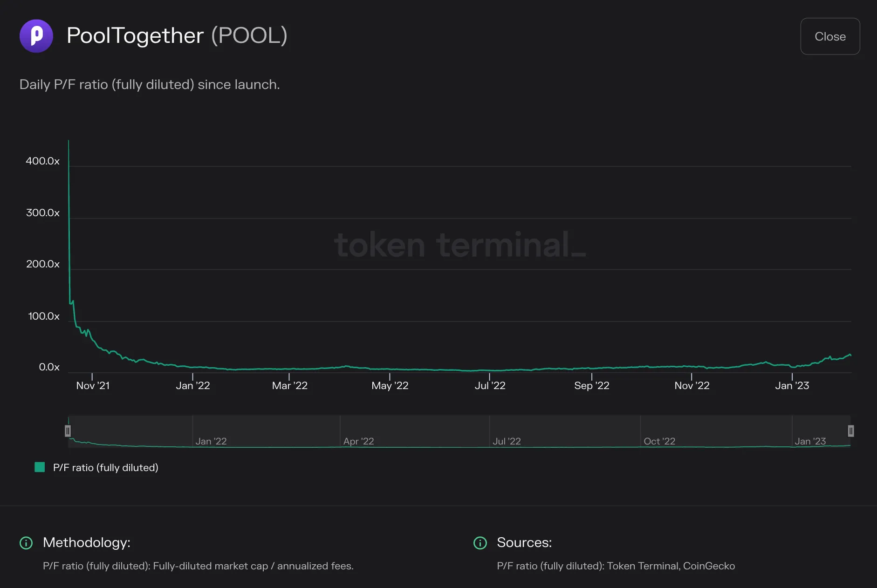Screen dimensions: 877x588
Task: Click the 100.0x y-axis label
Action: coord(44,316)
